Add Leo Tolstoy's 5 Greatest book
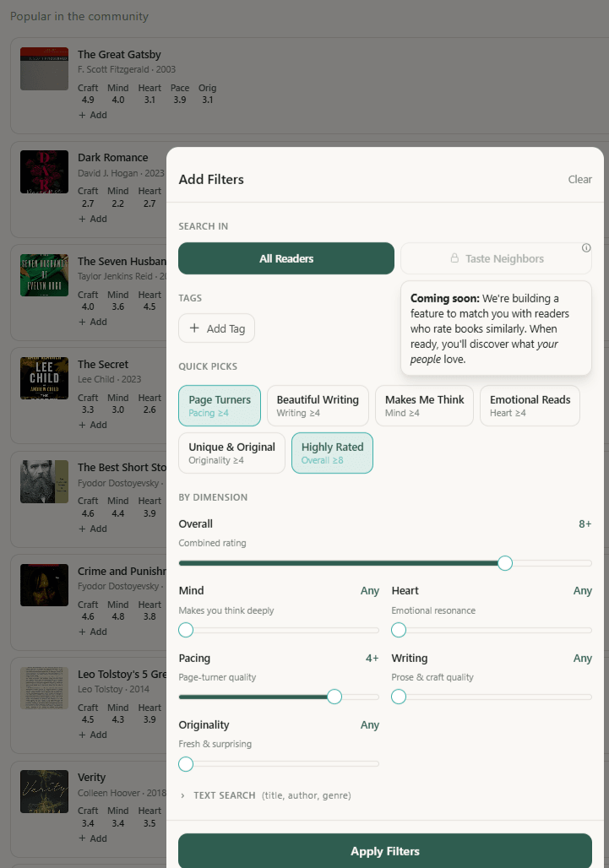Viewport: 609px width, 868px height. pyautogui.click(x=92, y=735)
